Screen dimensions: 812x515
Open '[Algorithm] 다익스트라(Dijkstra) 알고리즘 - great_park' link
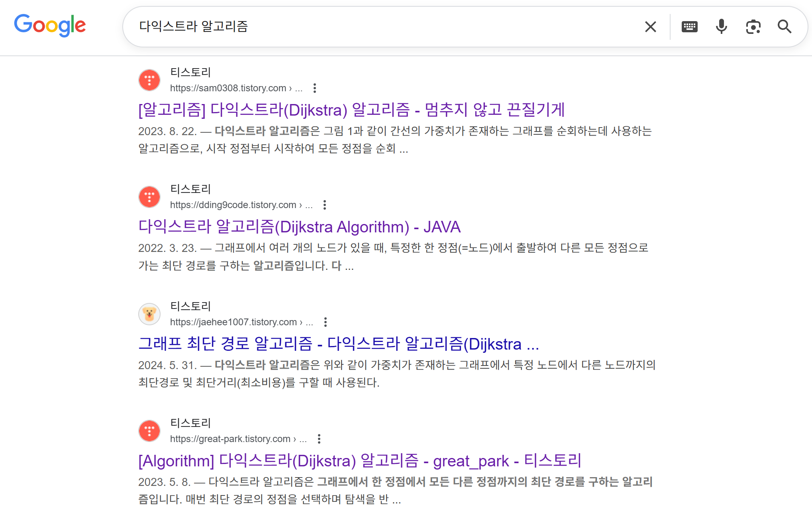[x=359, y=461]
